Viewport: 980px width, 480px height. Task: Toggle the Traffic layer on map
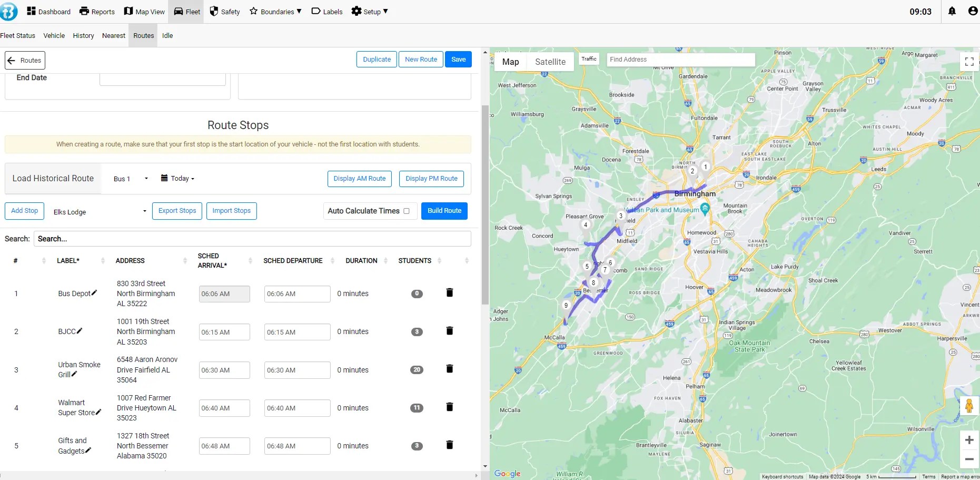pyautogui.click(x=589, y=59)
